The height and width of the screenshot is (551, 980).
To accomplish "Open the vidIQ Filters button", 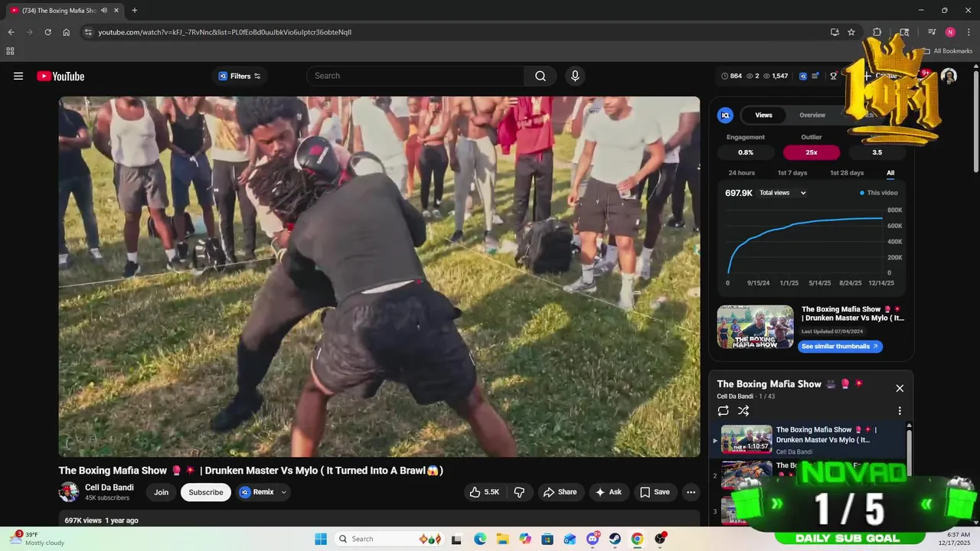I will tap(240, 76).
